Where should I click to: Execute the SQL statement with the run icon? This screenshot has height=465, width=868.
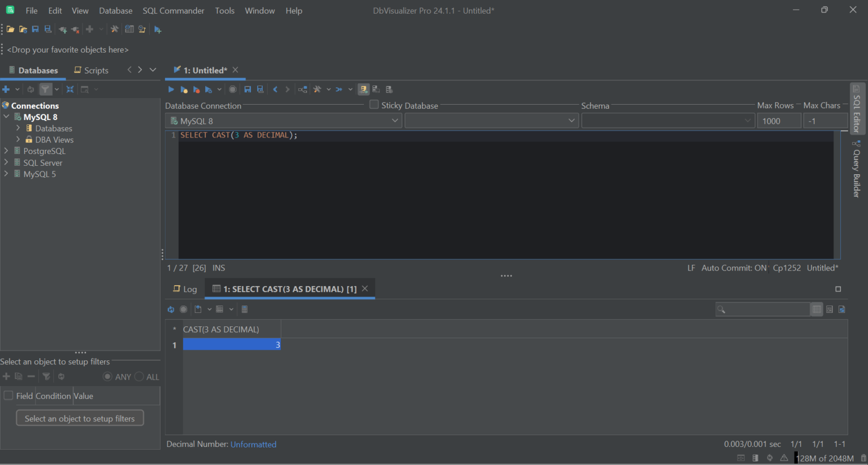171,89
